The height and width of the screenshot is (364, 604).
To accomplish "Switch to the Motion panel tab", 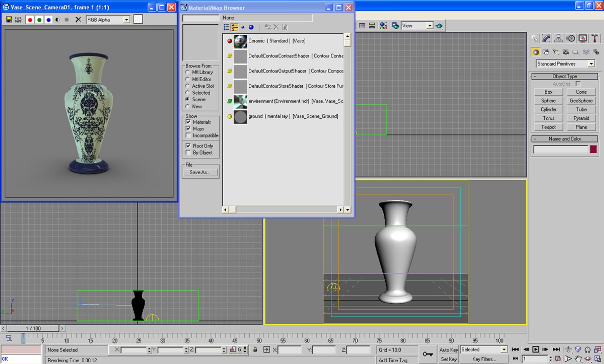I will [571, 39].
